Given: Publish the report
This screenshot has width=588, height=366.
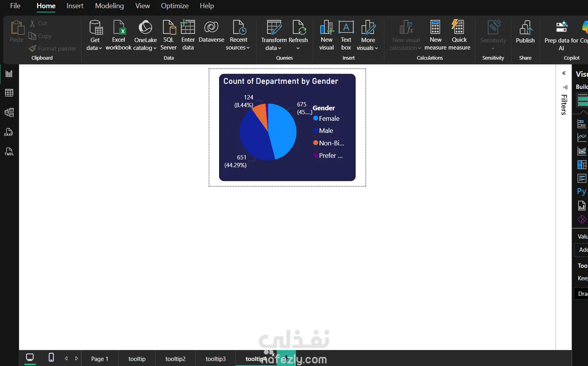Looking at the screenshot, I should [x=525, y=32].
